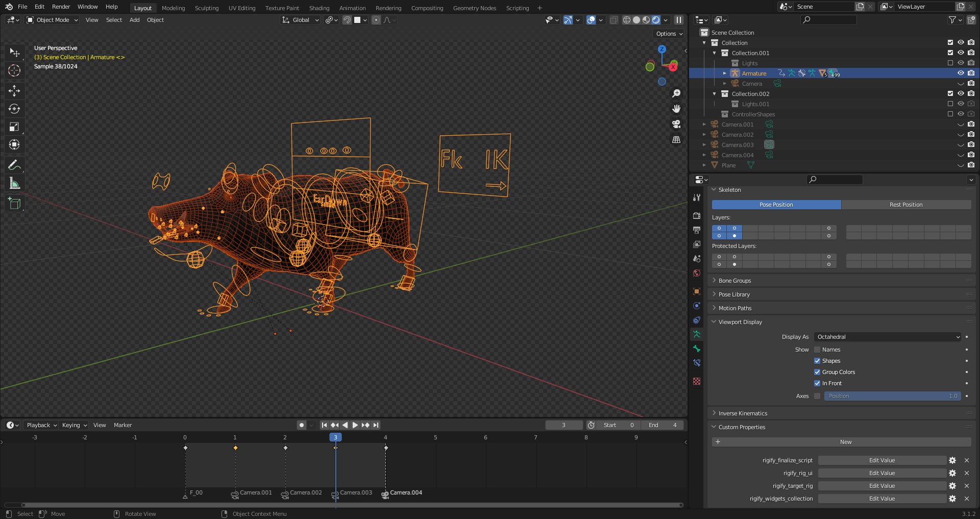Open the Tool properties tab
980x519 pixels.
tap(697, 197)
